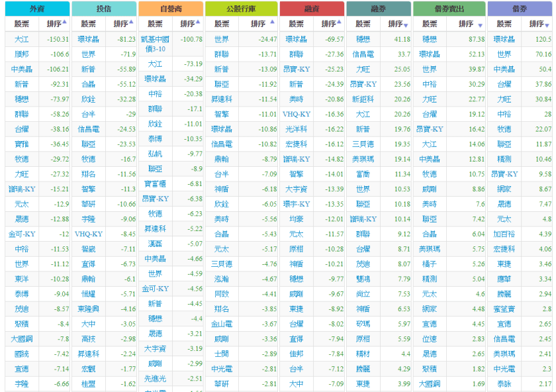This screenshot has height=392, width=556.
Task: Click the descending sort arrow in 融券 panel
Action: (406, 25)
